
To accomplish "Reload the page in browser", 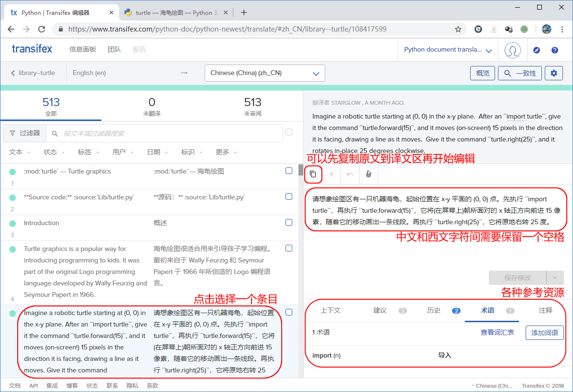I will [x=42, y=29].
